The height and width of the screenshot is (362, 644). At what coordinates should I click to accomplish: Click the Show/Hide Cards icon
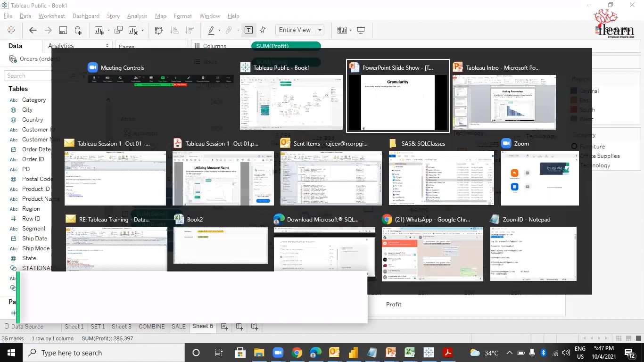pos(342,30)
